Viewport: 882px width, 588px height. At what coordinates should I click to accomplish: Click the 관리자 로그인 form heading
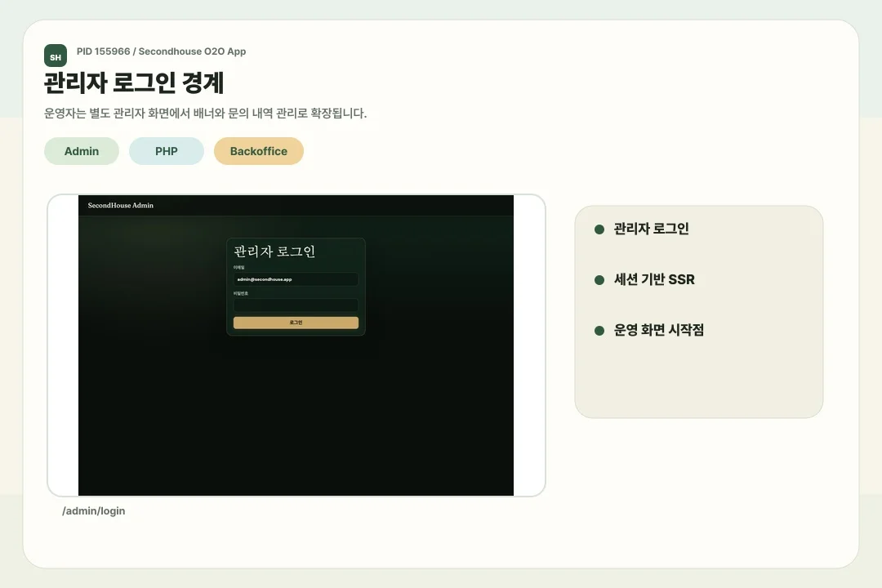(x=274, y=252)
